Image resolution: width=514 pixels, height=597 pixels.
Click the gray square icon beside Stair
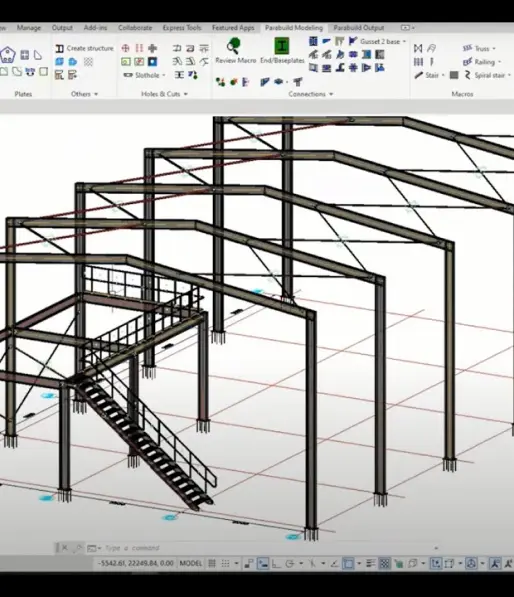[454, 75]
